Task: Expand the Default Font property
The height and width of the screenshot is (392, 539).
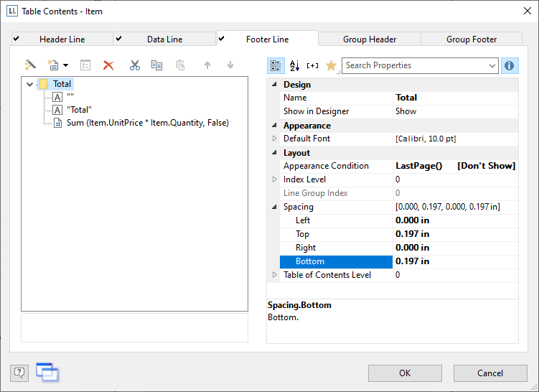Action: (274, 139)
